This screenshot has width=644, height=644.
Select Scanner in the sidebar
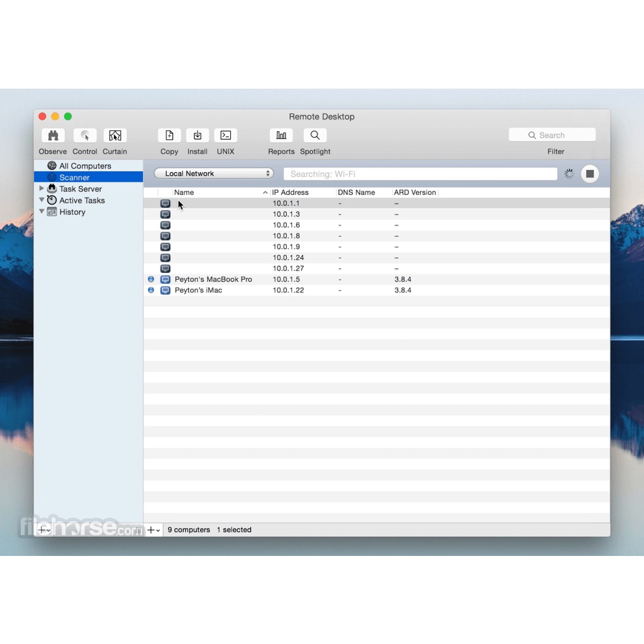coord(74,177)
